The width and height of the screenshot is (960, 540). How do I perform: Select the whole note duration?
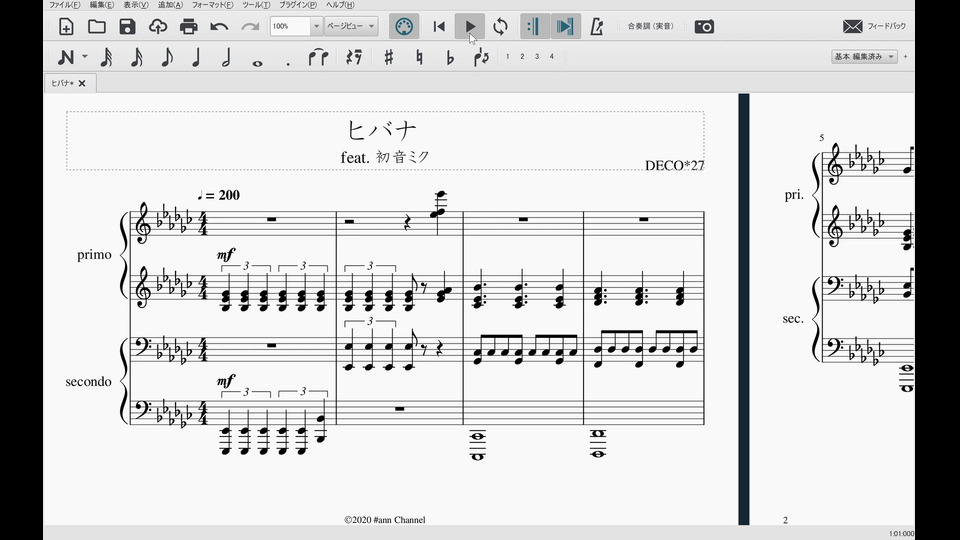click(x=257, y=62)
